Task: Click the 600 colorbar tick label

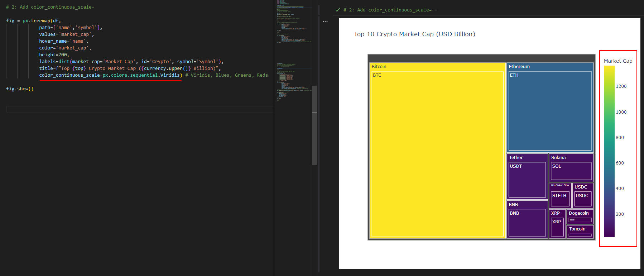Action: pos(620,163)
